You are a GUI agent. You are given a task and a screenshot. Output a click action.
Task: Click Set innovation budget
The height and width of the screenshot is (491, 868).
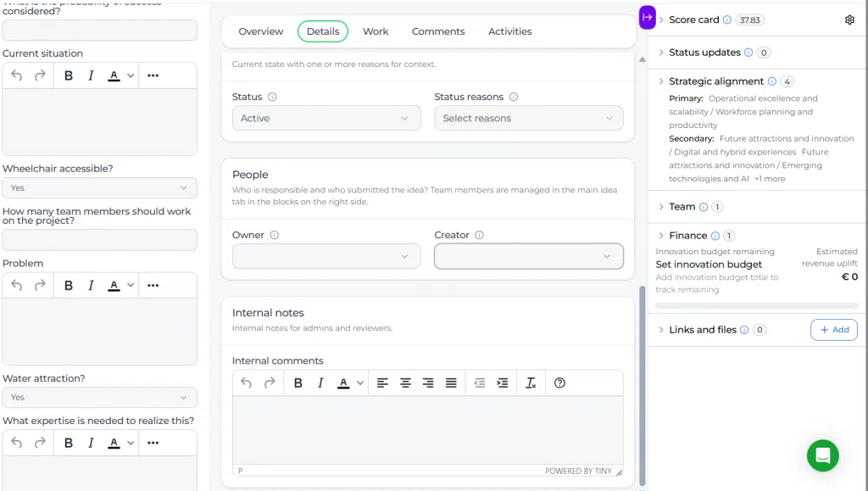coord(709,265)
